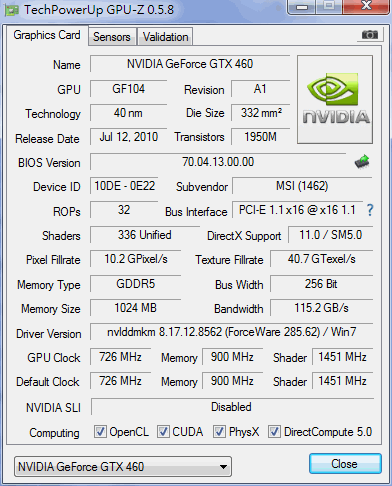Open the GPU selection dropdown arrow

click(223, 467)
